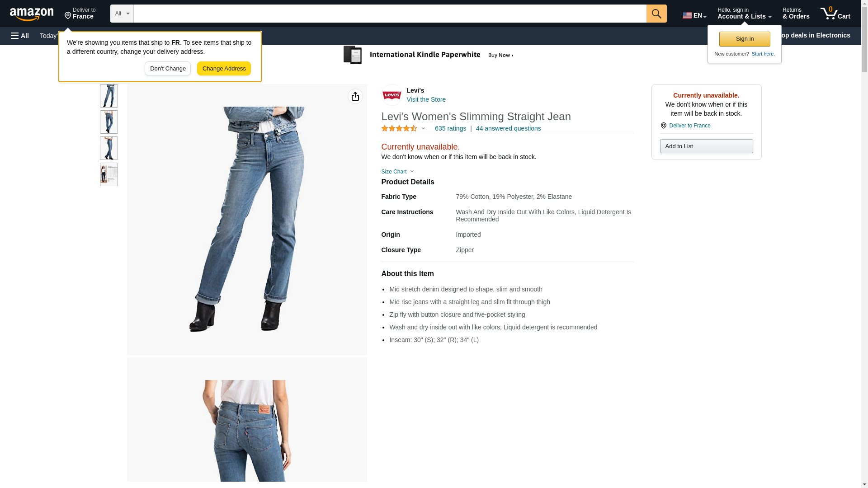Click the yellow Sign in button

tap(745, 39)
